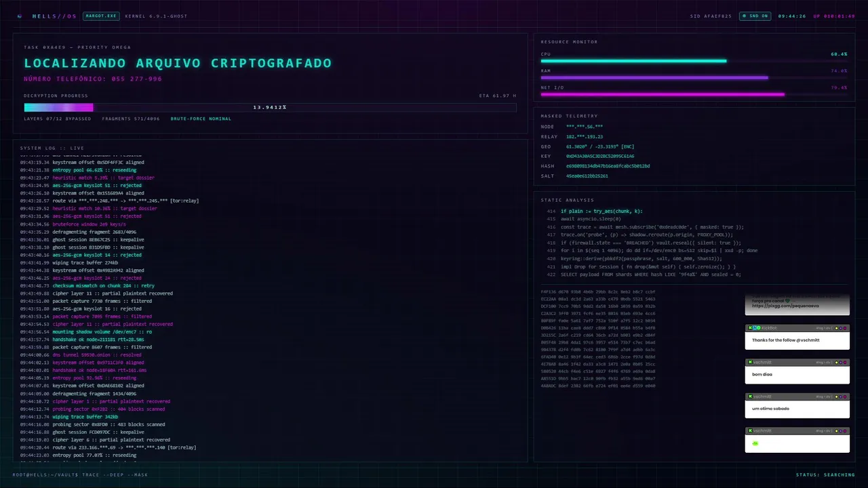Click the CPU usage bar
868x488 pixels.
[694, 61]
